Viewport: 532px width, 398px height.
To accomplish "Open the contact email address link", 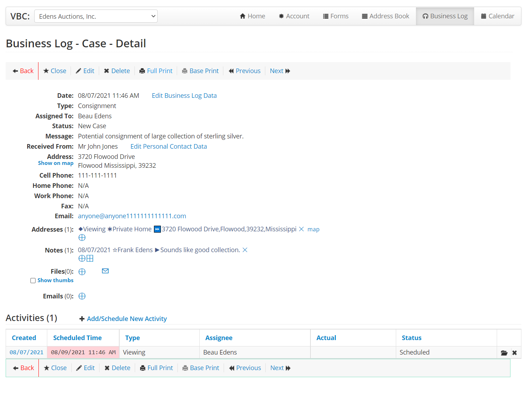I will coord(132,216).
